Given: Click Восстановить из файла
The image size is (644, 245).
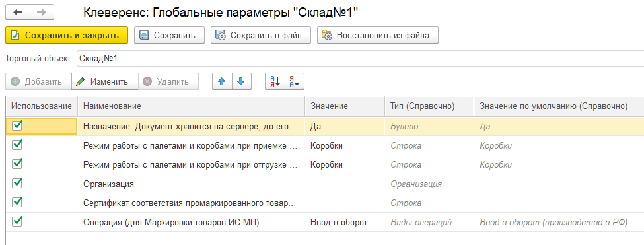Looking at the screenshot, I should pyautogui.click(x=378, y=35).
